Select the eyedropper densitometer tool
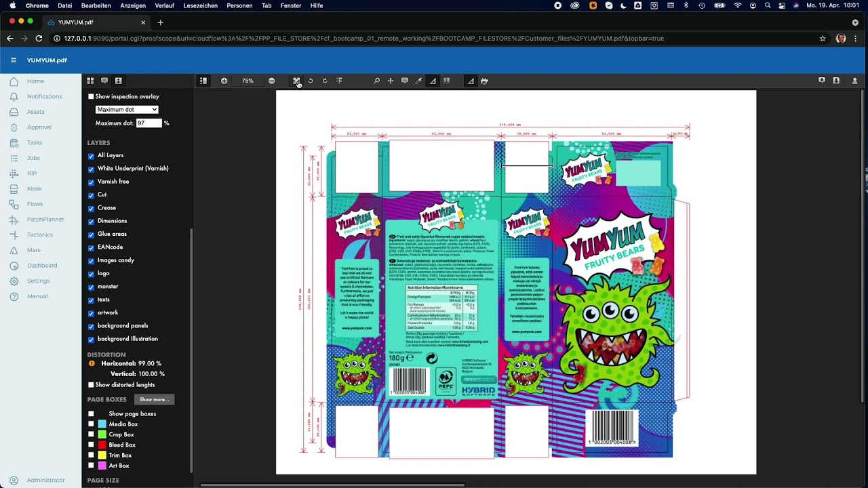 [x=418, y=81]
